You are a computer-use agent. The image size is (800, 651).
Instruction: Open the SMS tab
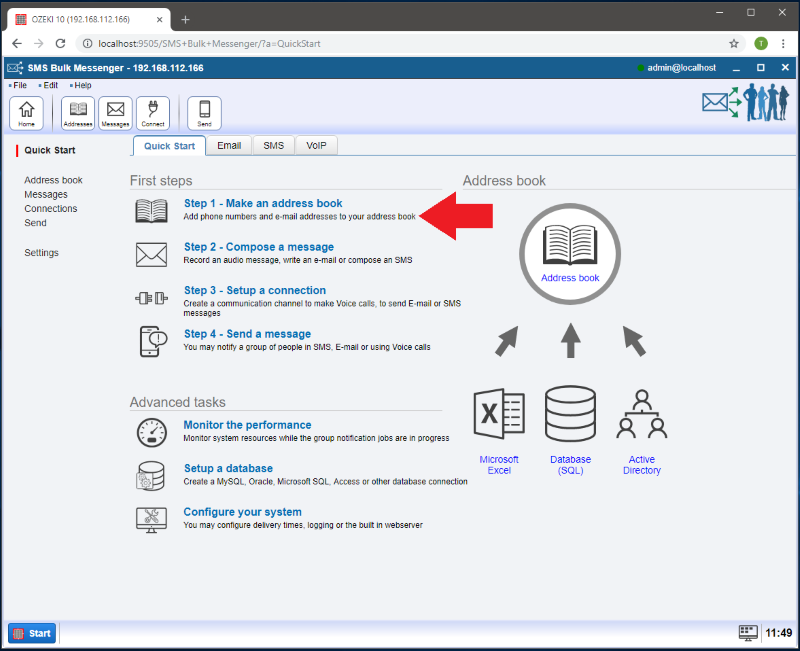click(x=273, y=146)
